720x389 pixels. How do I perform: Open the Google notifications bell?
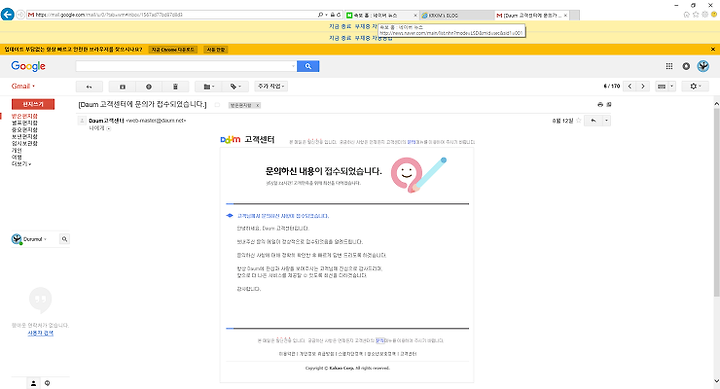(686, 66)
